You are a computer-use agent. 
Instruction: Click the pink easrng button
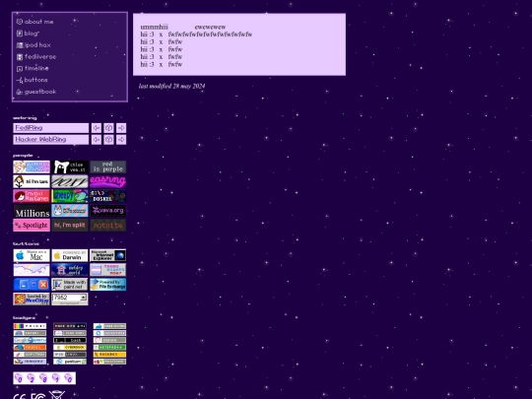108,181
